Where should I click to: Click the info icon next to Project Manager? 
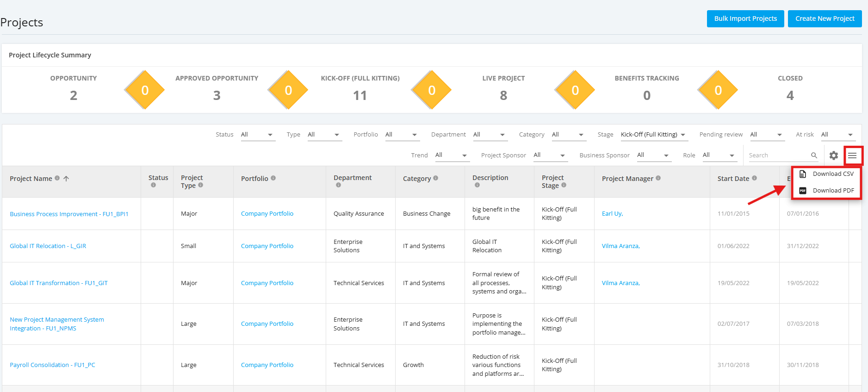click(x=658, y=178)
